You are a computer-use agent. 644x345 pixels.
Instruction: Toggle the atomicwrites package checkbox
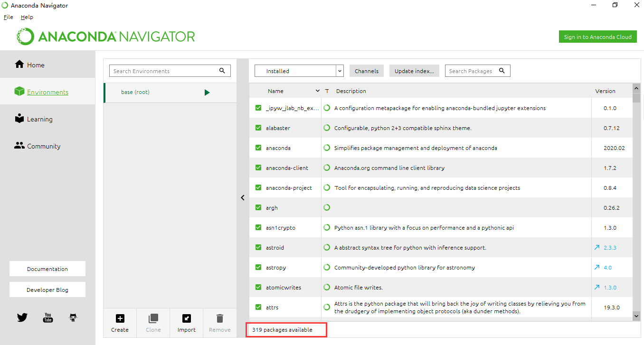coord(258,287)
